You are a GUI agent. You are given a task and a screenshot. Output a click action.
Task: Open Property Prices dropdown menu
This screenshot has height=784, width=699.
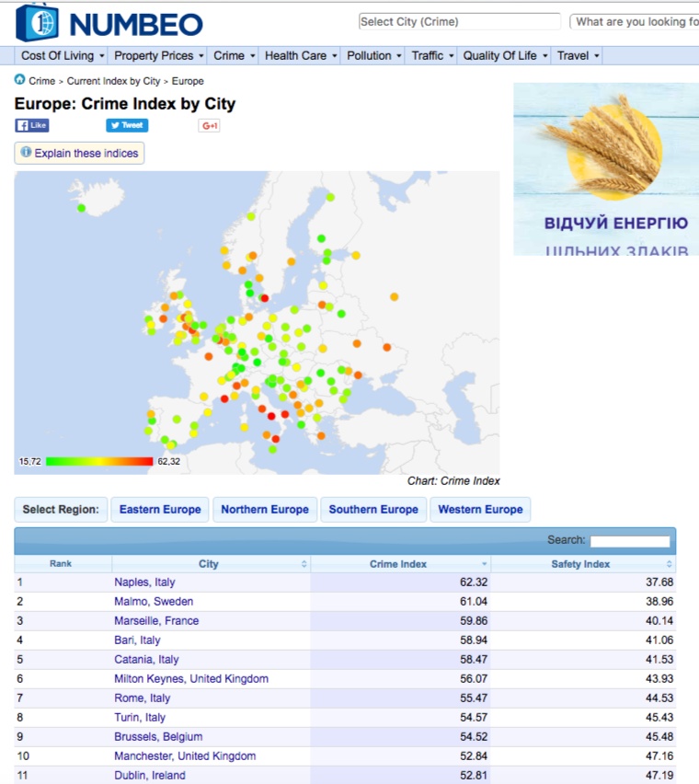click(x=159, y=55)
